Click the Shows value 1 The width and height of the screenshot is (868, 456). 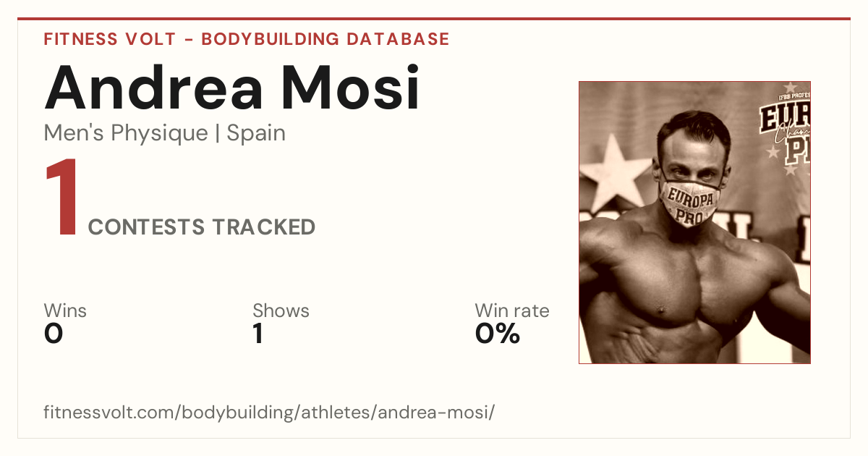point(258,334)
